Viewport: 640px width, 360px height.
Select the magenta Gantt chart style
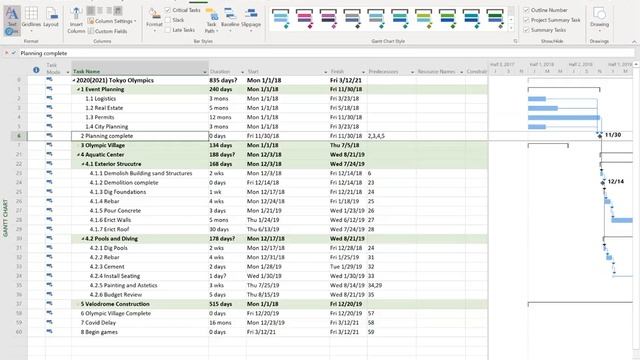click(x=304, y=19)
